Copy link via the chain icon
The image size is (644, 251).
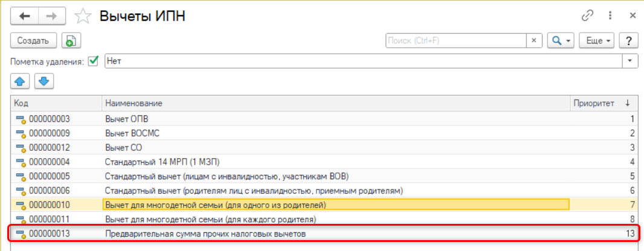pos(588,16)
